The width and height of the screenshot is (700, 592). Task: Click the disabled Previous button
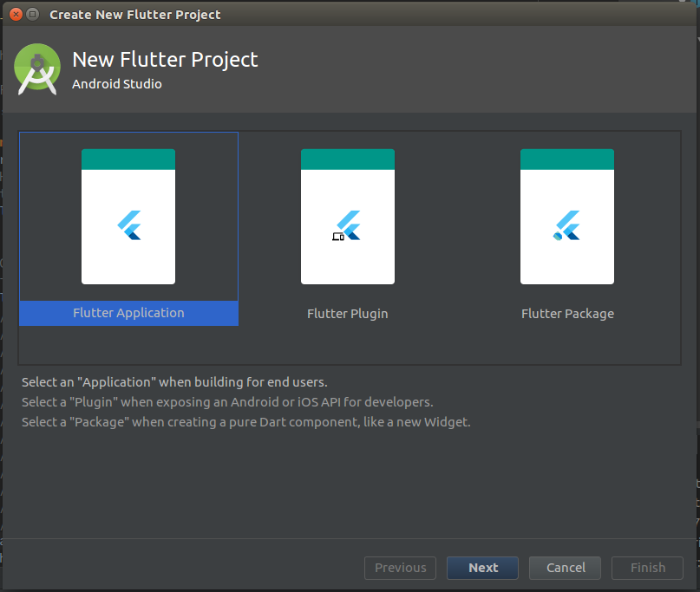point(400,568)
